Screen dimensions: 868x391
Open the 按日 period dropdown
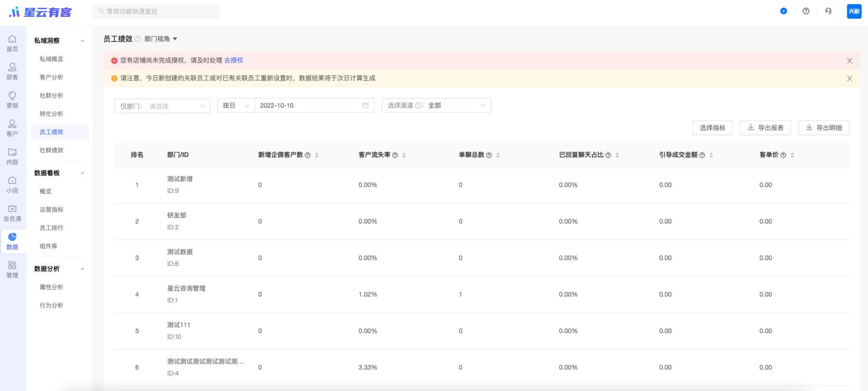(236, 105)
